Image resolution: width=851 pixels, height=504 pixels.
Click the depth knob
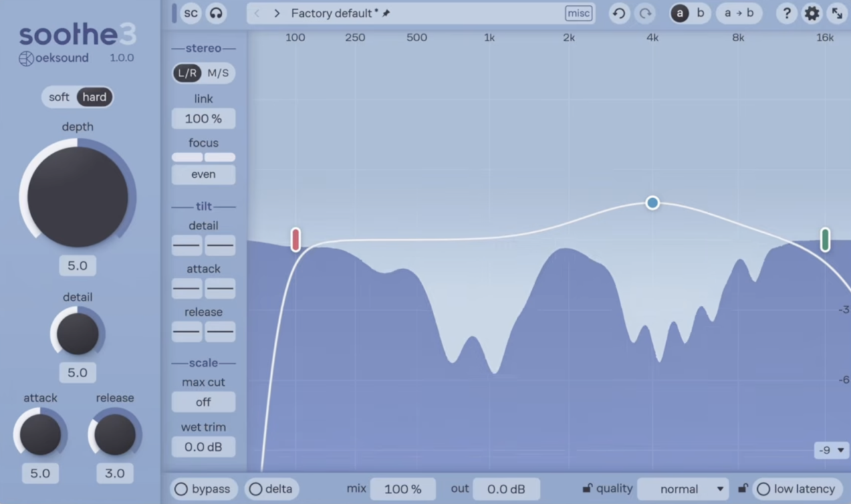click(x=78, y=197)
